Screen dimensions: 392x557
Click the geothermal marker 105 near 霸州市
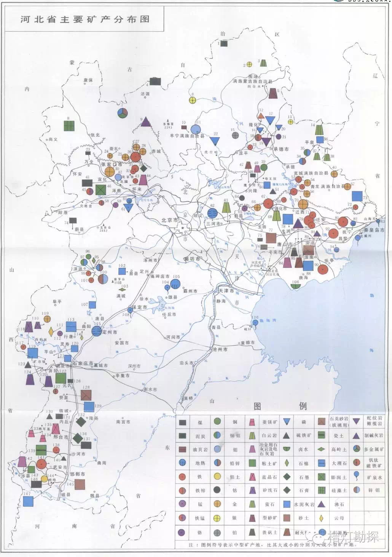[175, 283]
